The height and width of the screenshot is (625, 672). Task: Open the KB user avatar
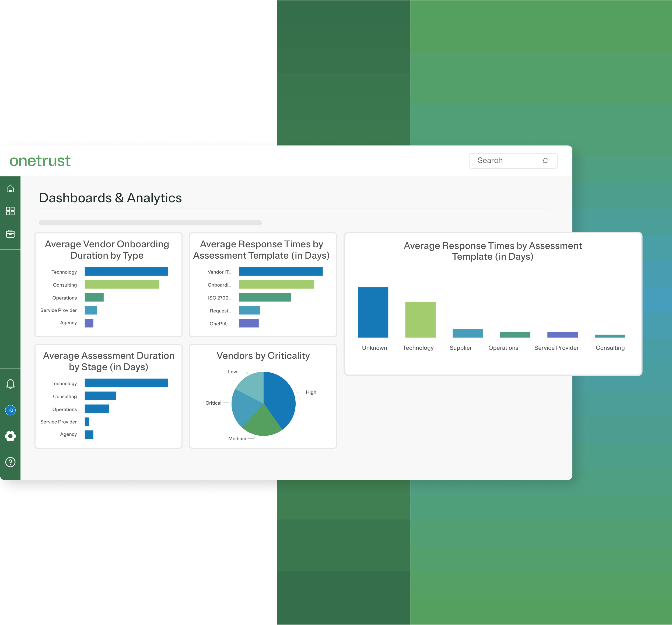tap(10, 410)
